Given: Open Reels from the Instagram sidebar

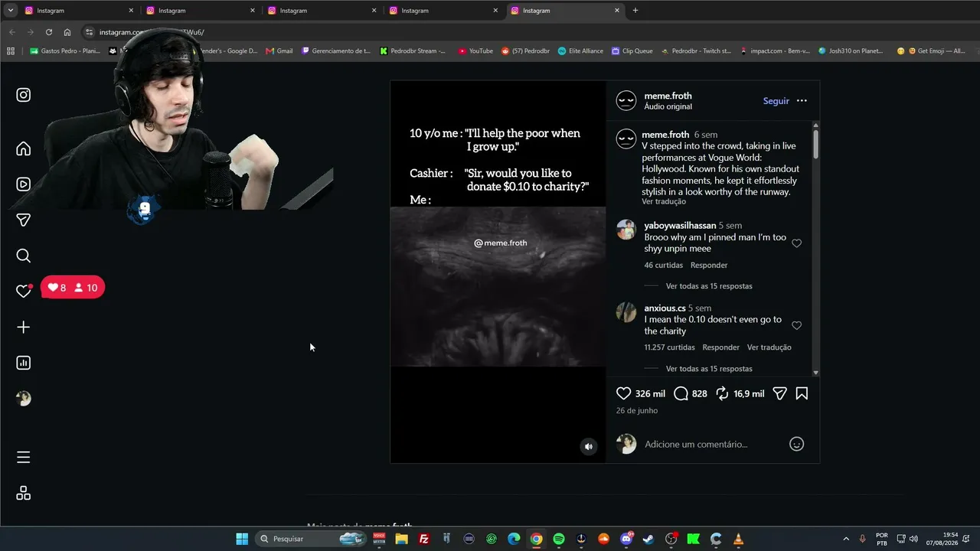Looking at the screenshot, I should pyautogui.click(x=24, y=184).
